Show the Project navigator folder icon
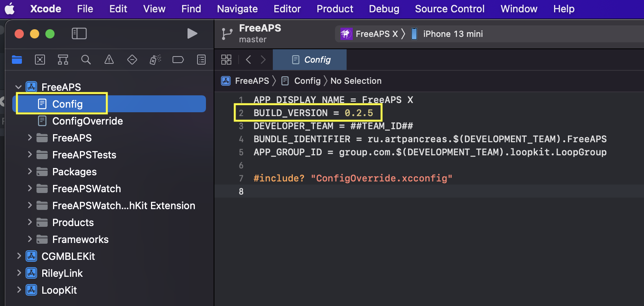 coord(17,60)
